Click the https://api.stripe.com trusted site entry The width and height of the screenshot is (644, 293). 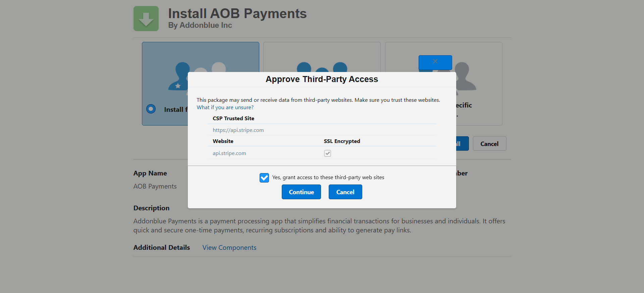point(238,130)
